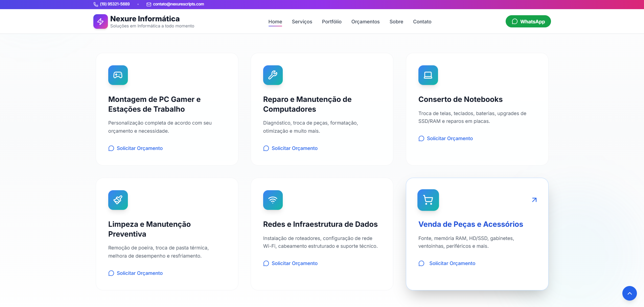Viewport: 644px width, 307px height.
Task: Click chat bubble icon under Venda de Peças
Action: point(421,263)
